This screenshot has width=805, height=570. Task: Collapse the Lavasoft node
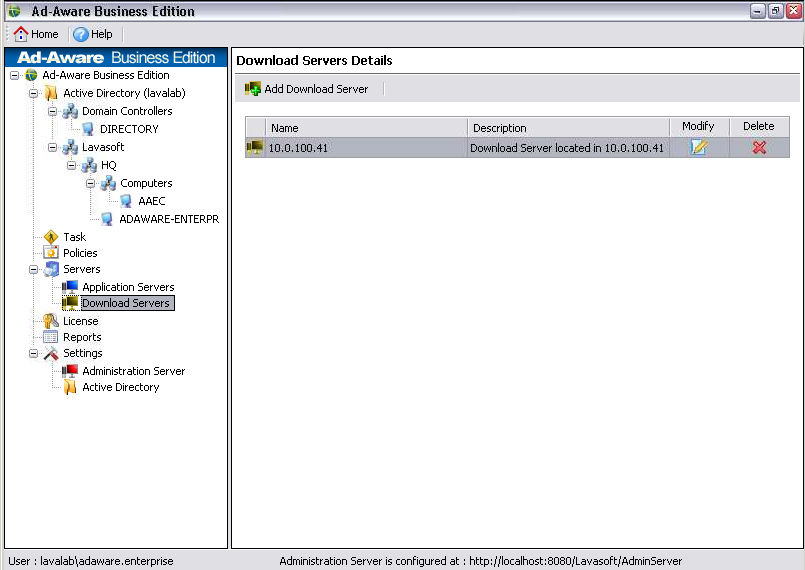52,147
